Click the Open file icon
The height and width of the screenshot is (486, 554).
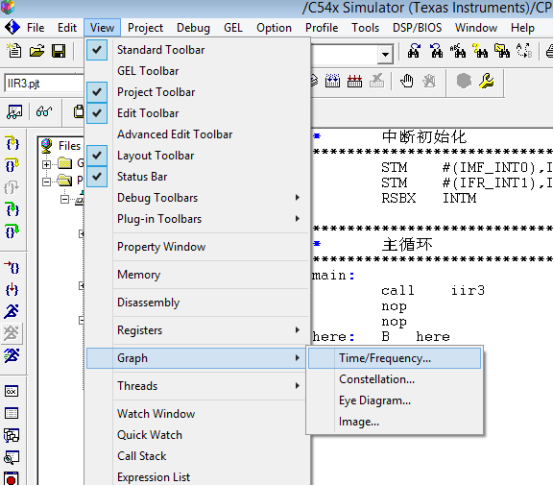37,51
